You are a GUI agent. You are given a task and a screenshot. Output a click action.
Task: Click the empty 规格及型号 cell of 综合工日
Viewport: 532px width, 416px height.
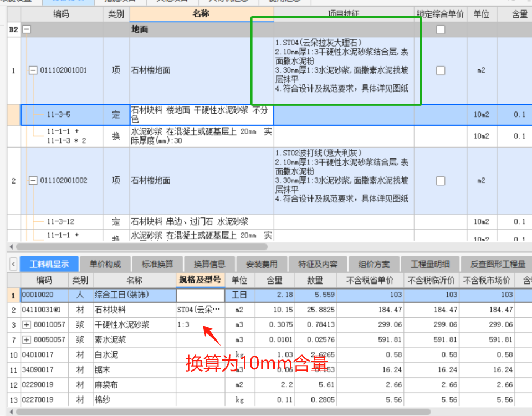[200, 295]
